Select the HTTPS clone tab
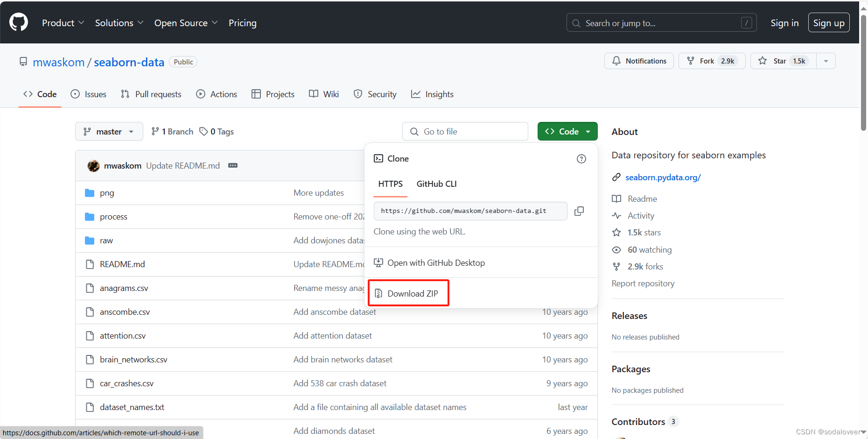The height and width of the screenshot is (439, 868). (391, 184)
